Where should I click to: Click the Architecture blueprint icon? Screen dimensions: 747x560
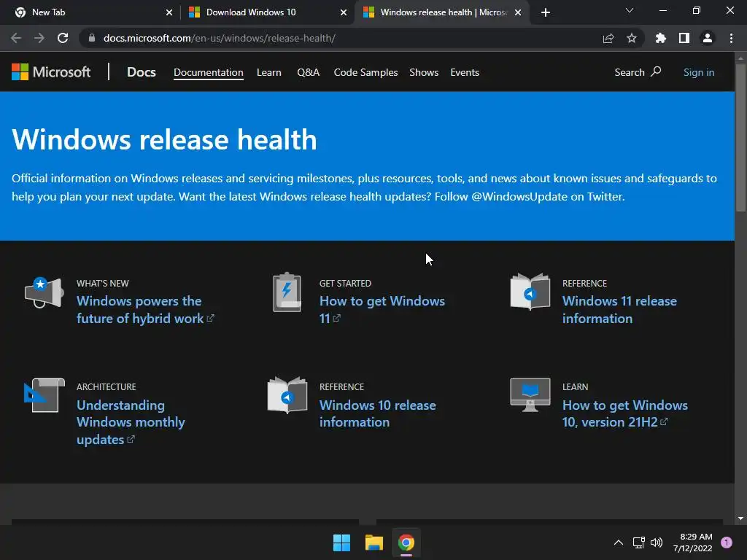click(44, 396)
